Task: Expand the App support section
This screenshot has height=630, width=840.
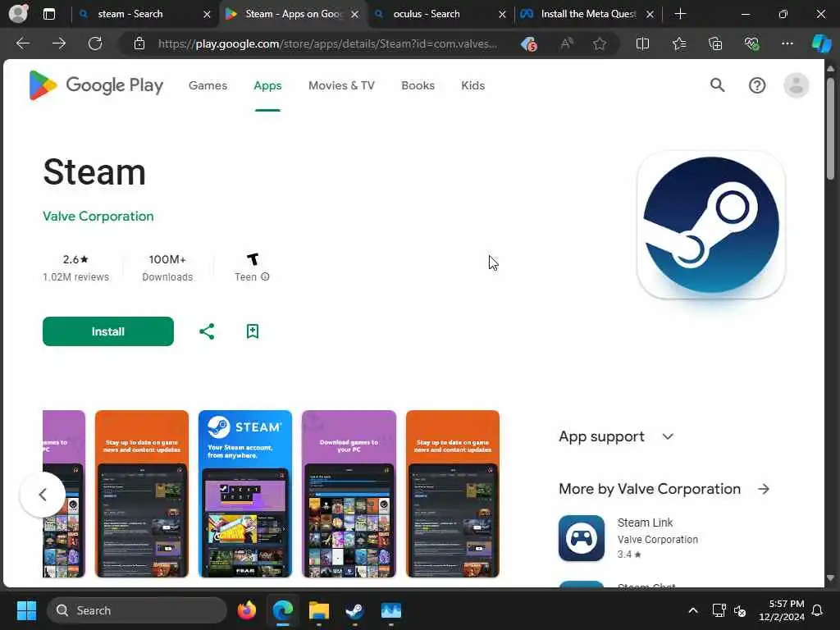Action: tap(668, 436)
